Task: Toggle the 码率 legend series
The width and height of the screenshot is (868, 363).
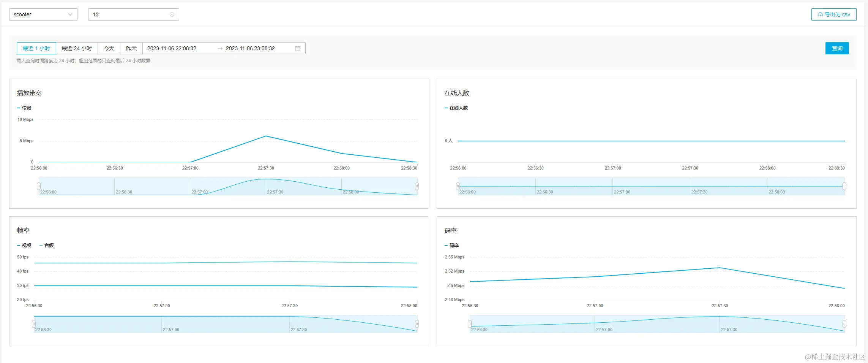Action: pos(452,246)
